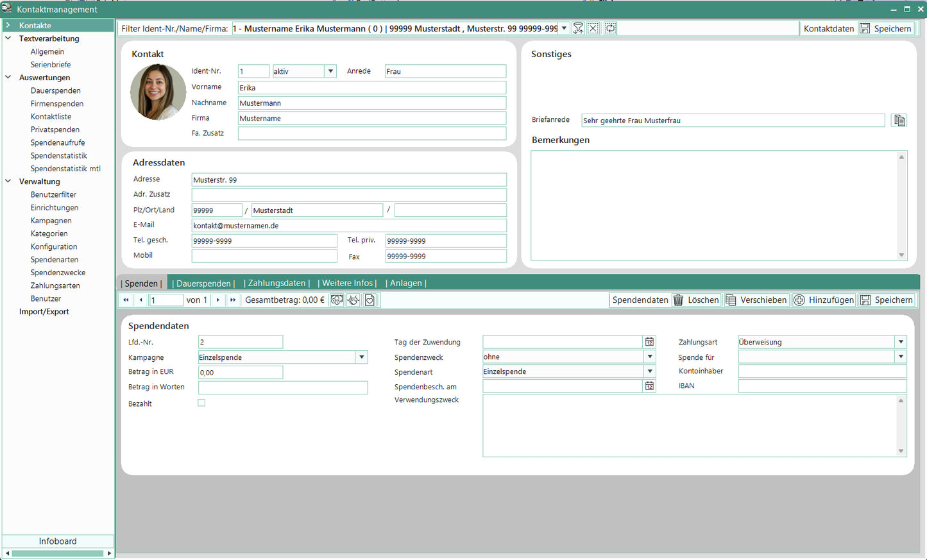Expand the Zahlungsart dropdown
Viewport: 927px width, 560px height.
pos(901,342)
